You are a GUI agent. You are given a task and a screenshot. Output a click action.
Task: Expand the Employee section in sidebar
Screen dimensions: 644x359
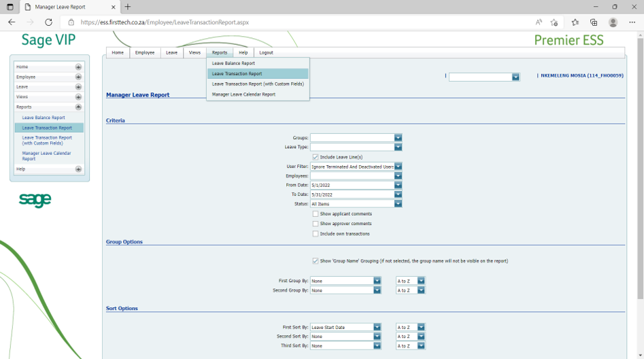point(78,77)
